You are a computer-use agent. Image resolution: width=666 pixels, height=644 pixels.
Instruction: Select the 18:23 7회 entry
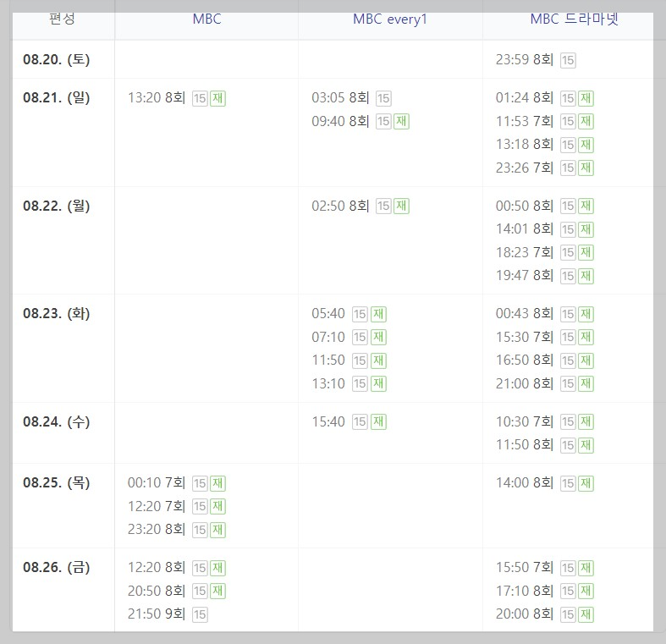(525, 252)
